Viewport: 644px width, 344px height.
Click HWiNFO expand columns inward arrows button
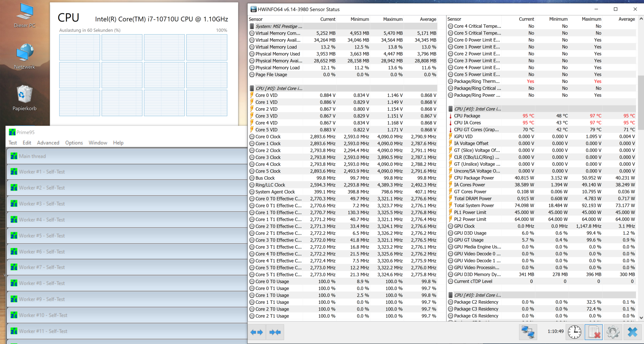[275, 332]
